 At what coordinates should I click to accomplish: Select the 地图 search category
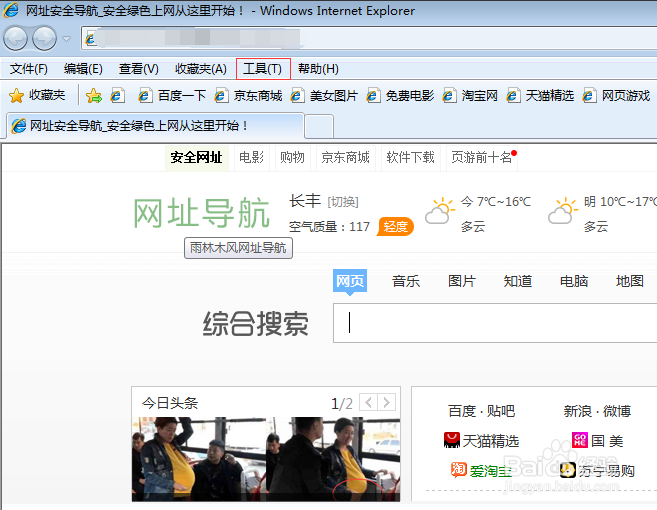(630, 281)
